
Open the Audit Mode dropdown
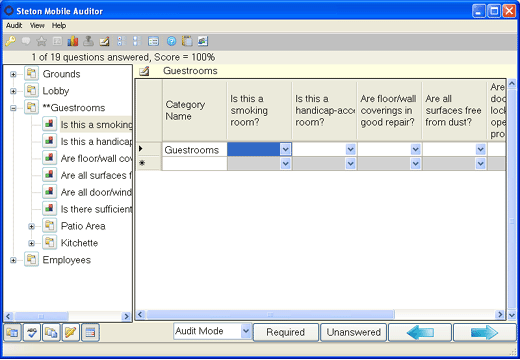tap(246, 331)
